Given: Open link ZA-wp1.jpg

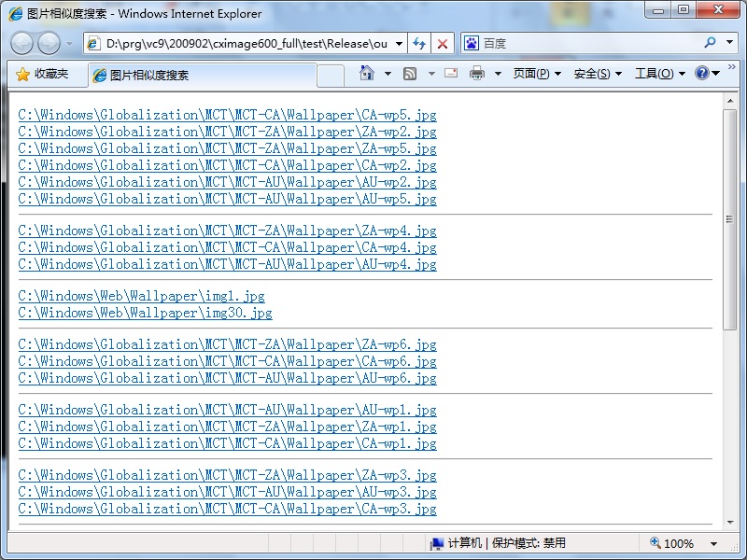Looking at the screenshot, I should click(x=227, y=427).
